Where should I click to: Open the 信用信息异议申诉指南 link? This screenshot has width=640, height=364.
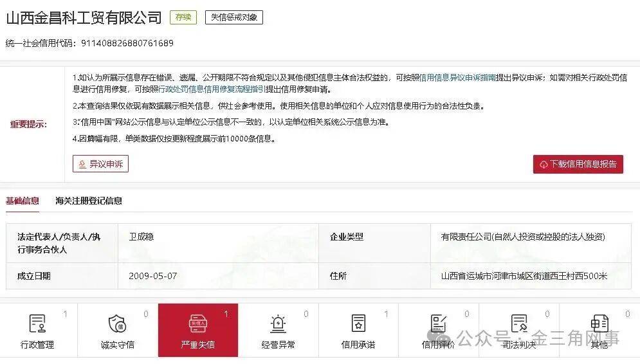click(457, 77)
